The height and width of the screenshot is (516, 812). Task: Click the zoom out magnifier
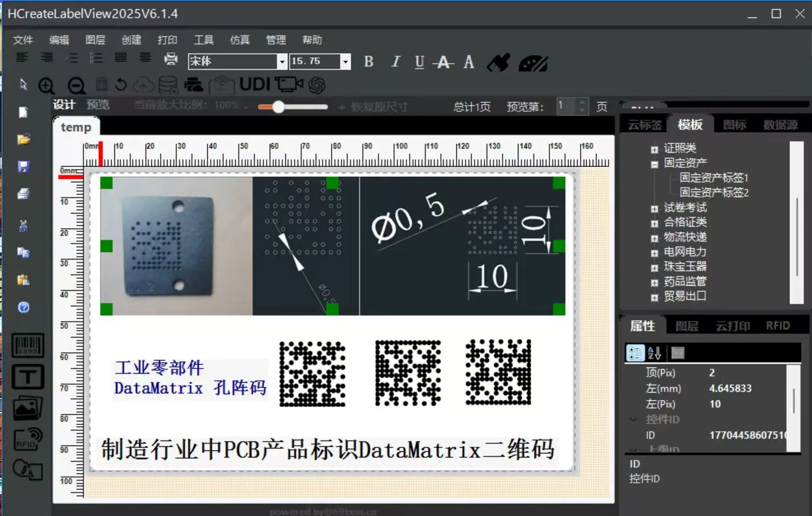coord(77,86)
